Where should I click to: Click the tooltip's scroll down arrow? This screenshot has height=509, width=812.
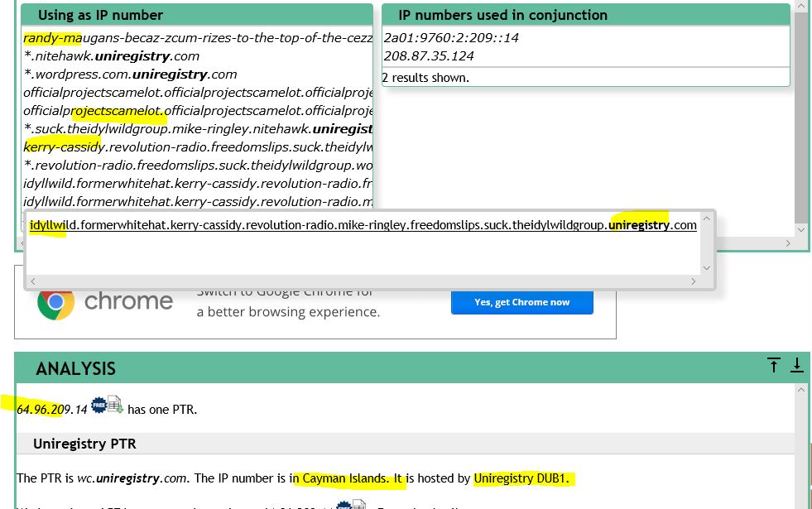pos(706,267)
